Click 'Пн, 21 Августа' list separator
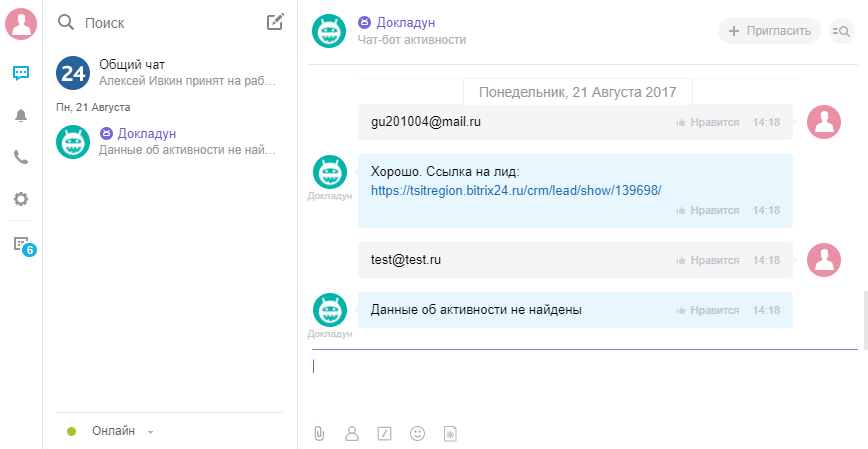The image size is (868, 449). pyautogui.click(x=94, y=107)
